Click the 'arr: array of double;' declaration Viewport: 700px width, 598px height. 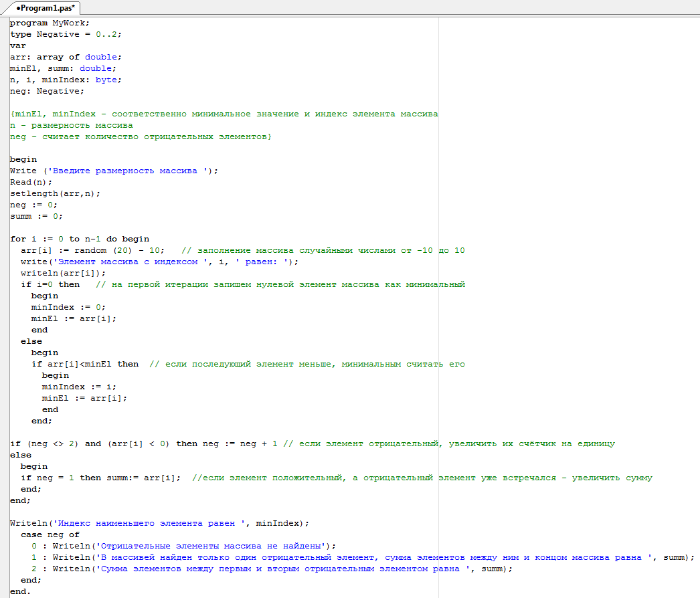click(x=66, y=57)
